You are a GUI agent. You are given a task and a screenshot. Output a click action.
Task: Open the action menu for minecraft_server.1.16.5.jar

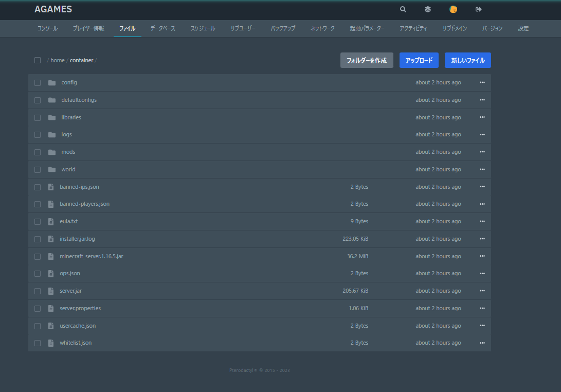(482, 256)
